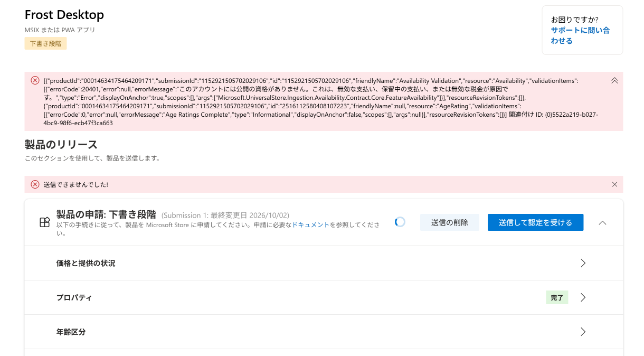Click the お困りですか? text
The image size is (644, 356).
[x=575, y=20]
